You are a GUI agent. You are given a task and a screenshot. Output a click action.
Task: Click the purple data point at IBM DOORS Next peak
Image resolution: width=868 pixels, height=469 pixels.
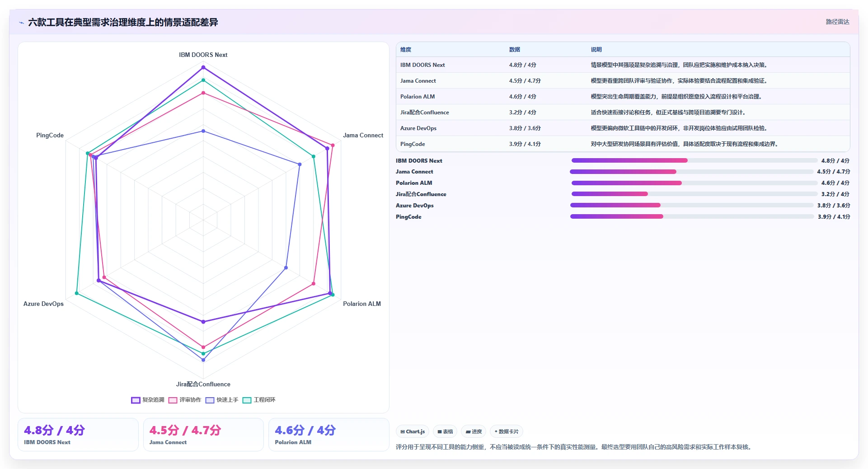[x=203, y=67]
